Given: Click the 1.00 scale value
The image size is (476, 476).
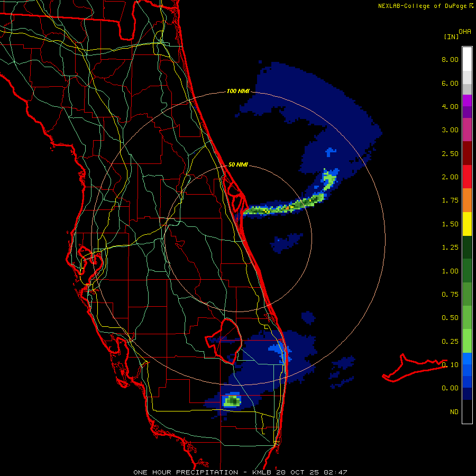Looking at the screenshot, I should pos(450,271).
